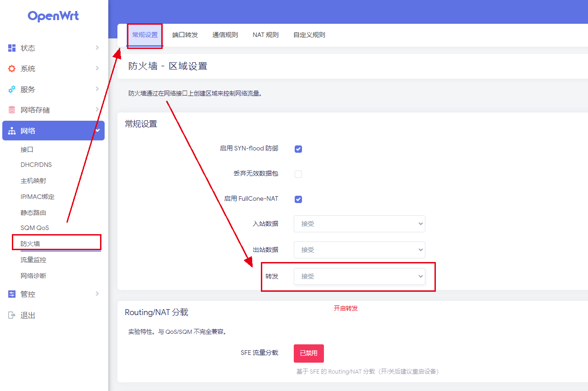
Task: Click the 基于 SFE 的 Routing/NAT hint text
Action: coord(367,371)
